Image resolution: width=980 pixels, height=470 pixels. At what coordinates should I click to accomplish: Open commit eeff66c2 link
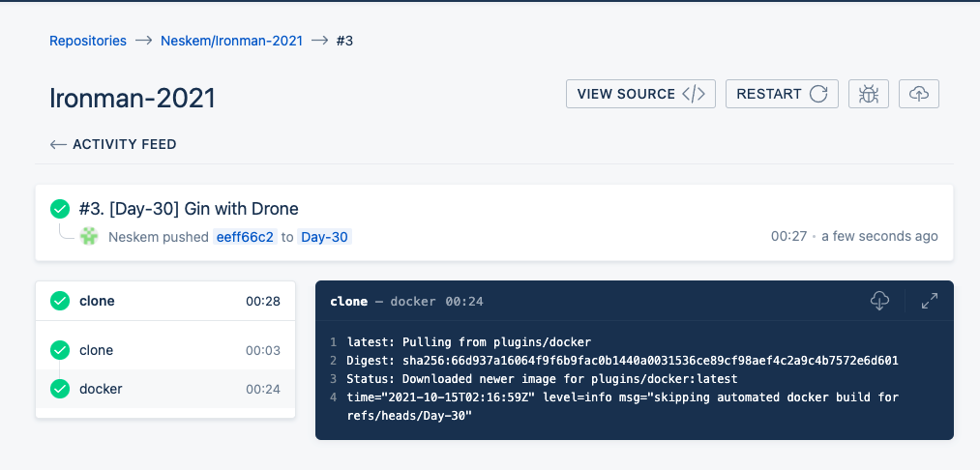(x=245, y=237)
